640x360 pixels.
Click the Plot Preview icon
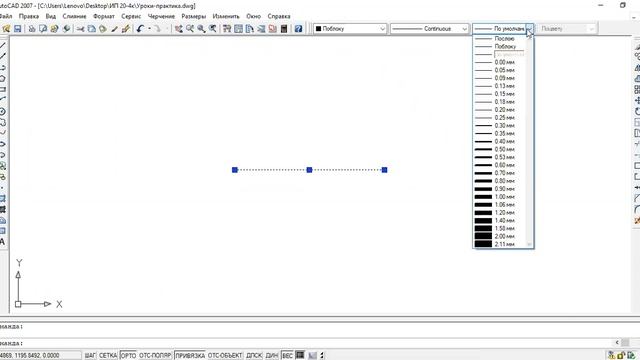click(x=43, y=29)
